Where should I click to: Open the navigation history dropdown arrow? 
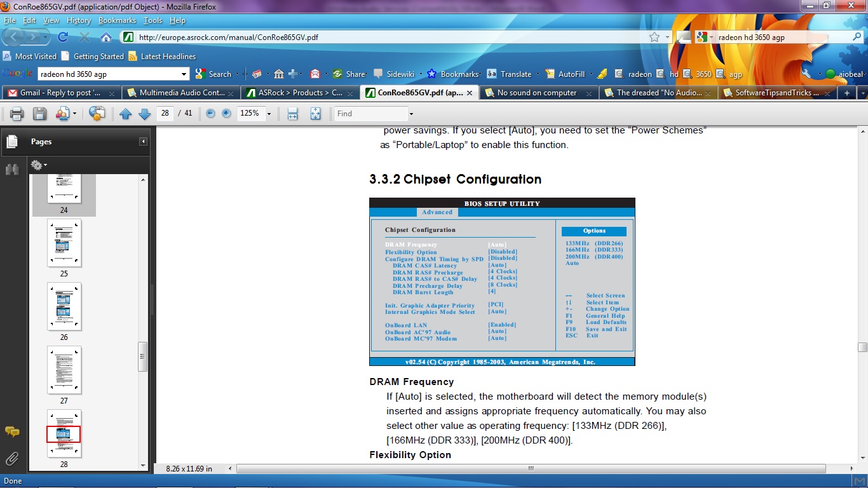coord(46,37)
